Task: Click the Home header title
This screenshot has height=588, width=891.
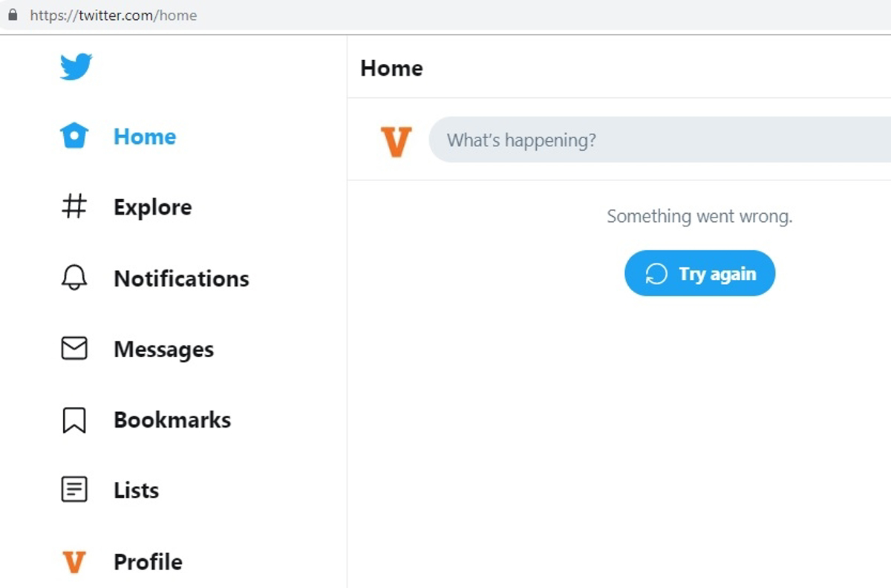Action: [391, 68]
